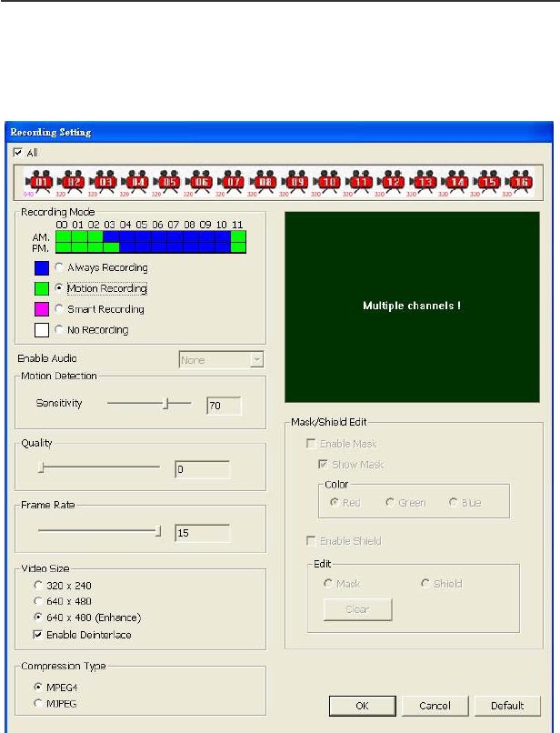
Task: Click the green Motion Recording color swatch
Action: point(42,288)
